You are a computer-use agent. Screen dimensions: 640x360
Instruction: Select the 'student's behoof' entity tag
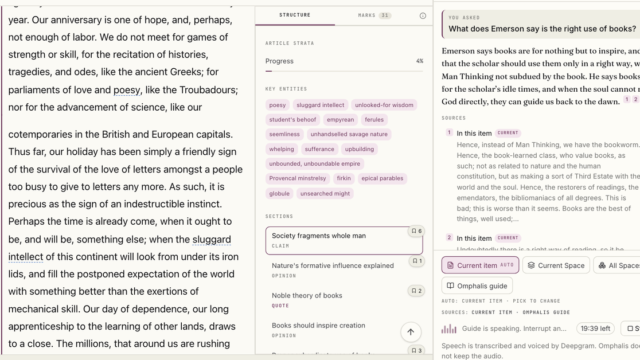tap(293, 120)
